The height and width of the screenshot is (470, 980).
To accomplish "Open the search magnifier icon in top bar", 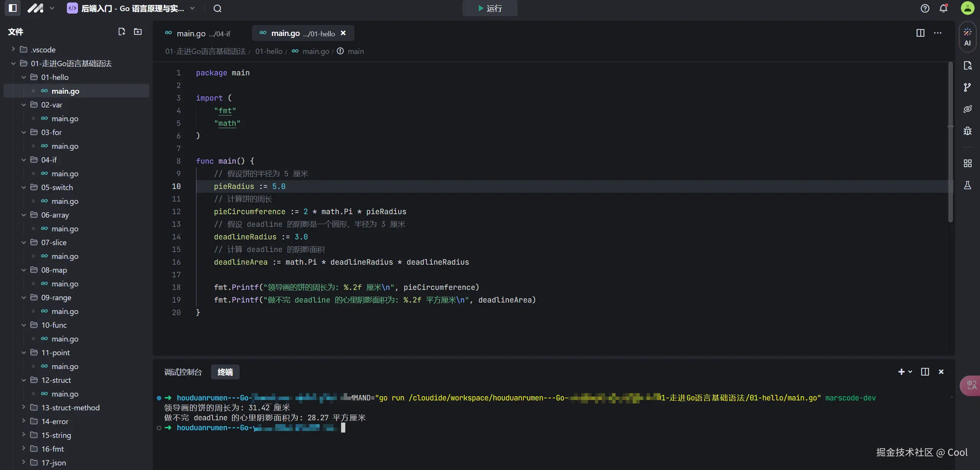I will [x=217, y=8].
